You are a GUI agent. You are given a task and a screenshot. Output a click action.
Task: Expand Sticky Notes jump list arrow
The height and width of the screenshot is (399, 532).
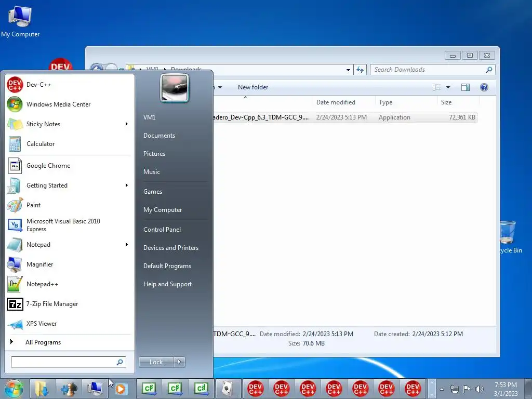tap(127, 124)
